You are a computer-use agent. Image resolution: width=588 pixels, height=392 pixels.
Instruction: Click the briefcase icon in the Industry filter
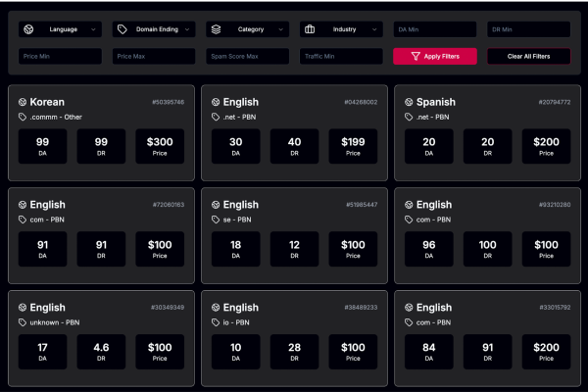pos(310,29)
